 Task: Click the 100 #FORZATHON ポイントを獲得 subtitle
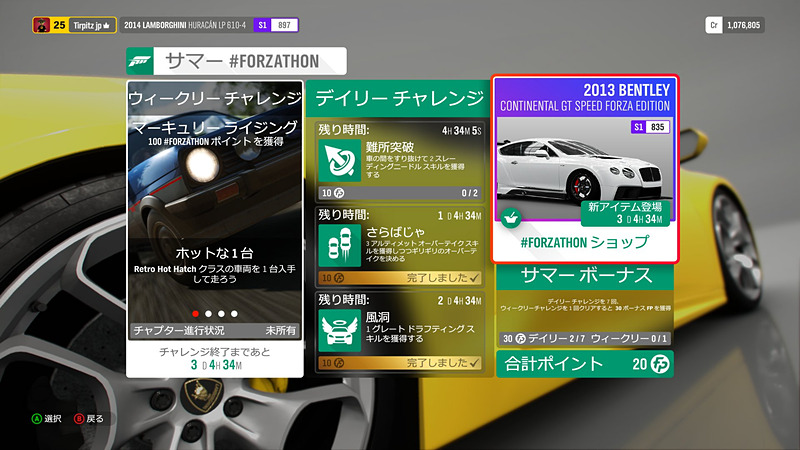pyautogui.click(x=215, y=141)
